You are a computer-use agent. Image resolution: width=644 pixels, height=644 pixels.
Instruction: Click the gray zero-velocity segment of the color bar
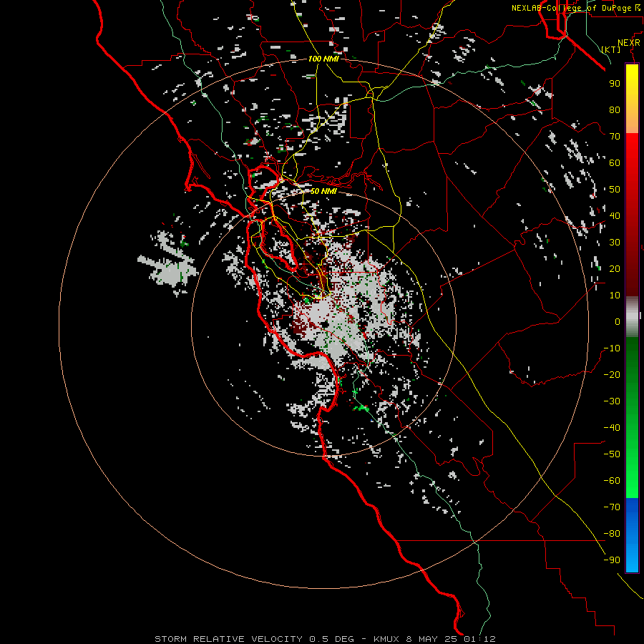pyautogui.click(x=632, y=317)
